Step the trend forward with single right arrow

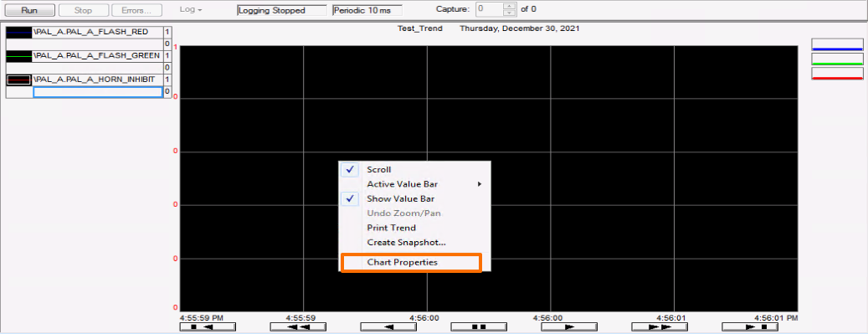click(569, 326)
